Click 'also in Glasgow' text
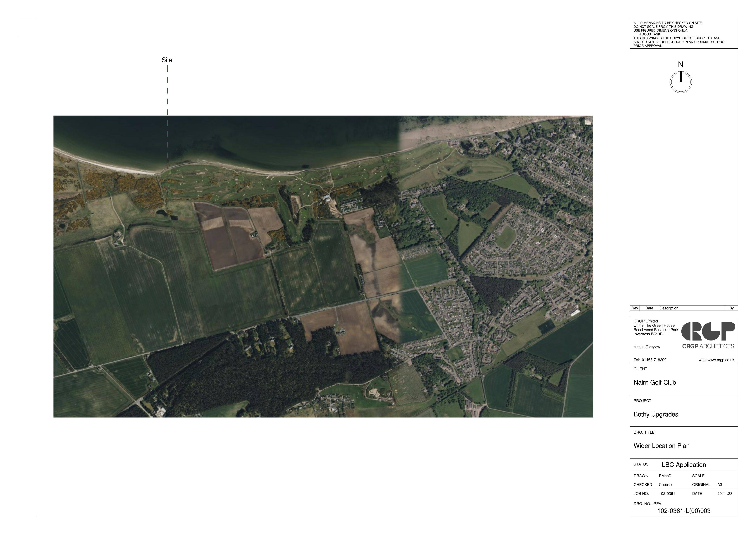 [647, 347]
